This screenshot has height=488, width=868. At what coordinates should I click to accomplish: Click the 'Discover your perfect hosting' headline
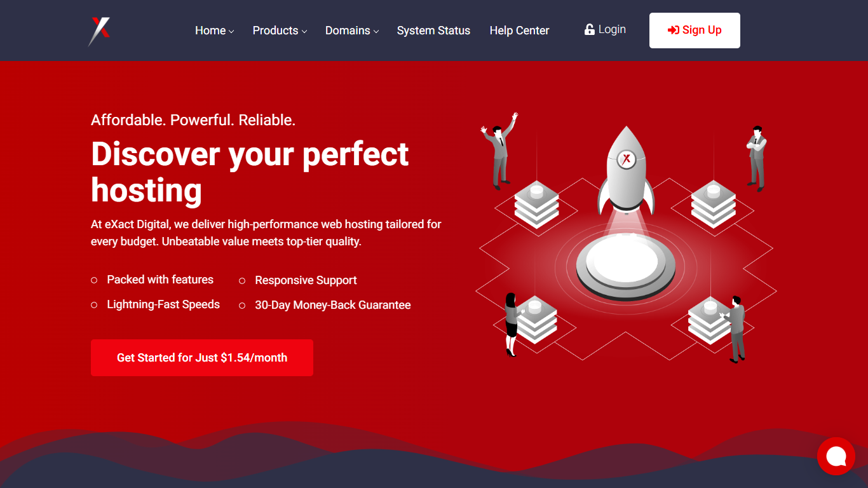250,172
